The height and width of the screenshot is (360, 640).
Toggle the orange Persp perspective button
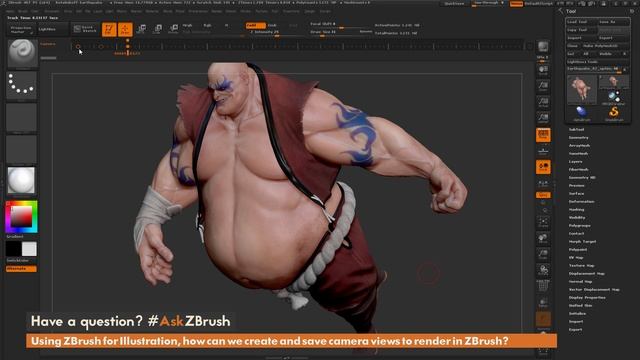coord(543,135)
